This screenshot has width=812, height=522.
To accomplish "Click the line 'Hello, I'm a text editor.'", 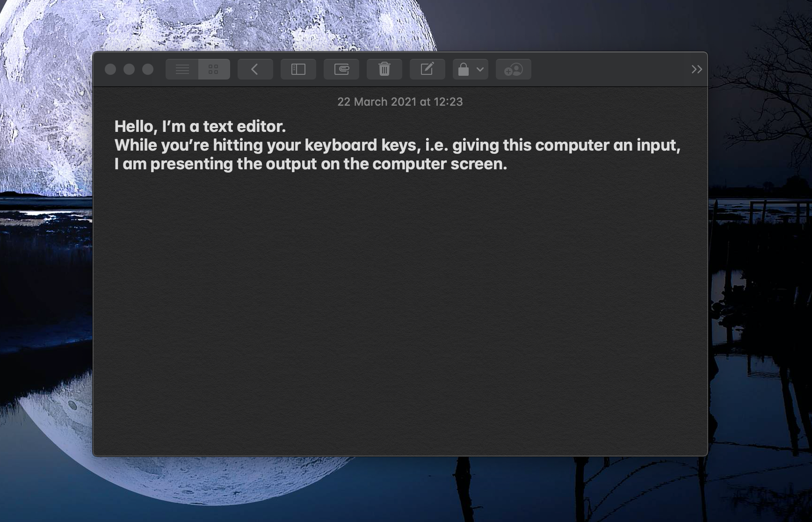I will [200, 126].
